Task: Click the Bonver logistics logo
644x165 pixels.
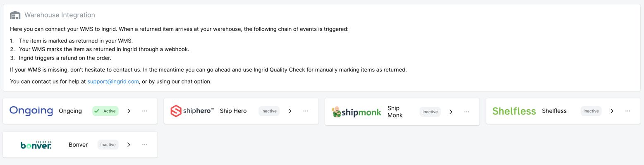Action: click(36, 145)
